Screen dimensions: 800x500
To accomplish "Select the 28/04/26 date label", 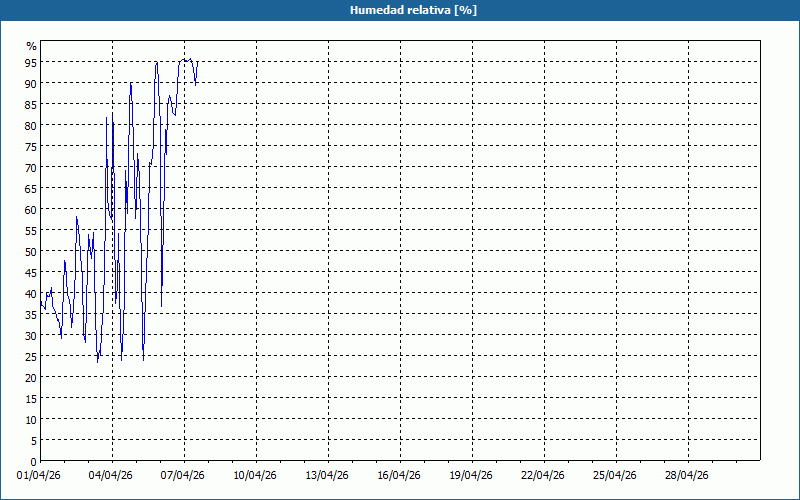I will 688,475.
